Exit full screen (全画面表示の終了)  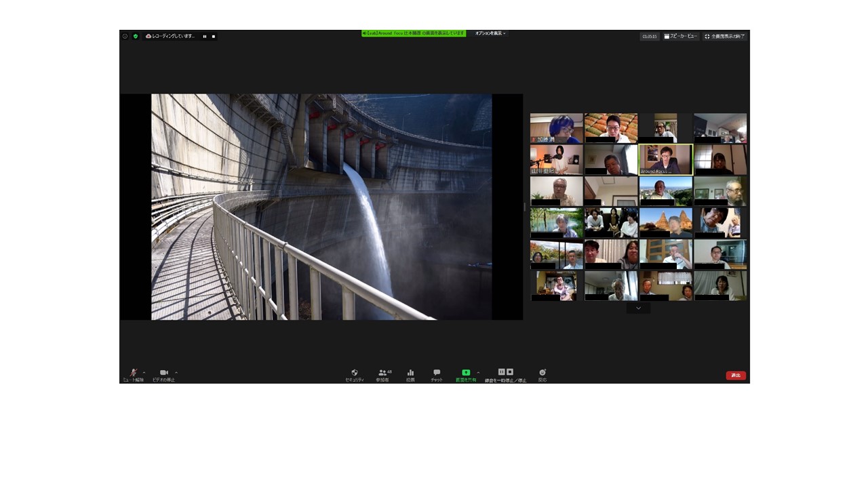(724, 36)
